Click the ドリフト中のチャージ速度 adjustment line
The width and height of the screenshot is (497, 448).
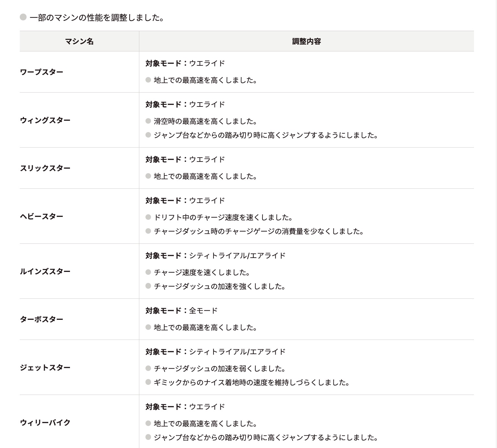tap(223, 218)
